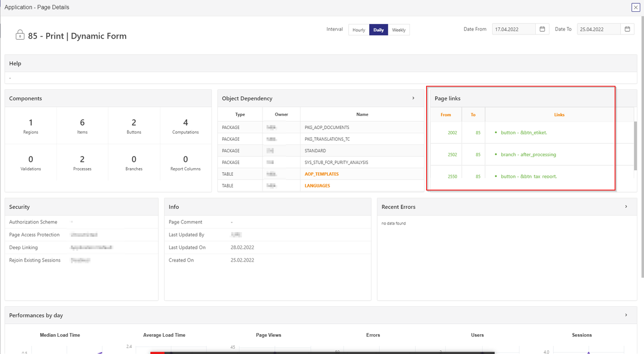Click the lock icon beside the page title

click(x=20, y=36)
